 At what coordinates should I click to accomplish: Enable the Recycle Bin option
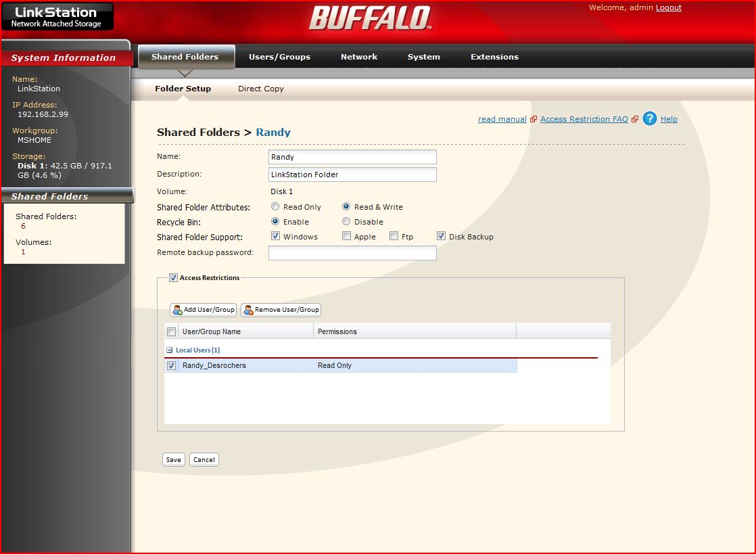[x=275, y=221]
